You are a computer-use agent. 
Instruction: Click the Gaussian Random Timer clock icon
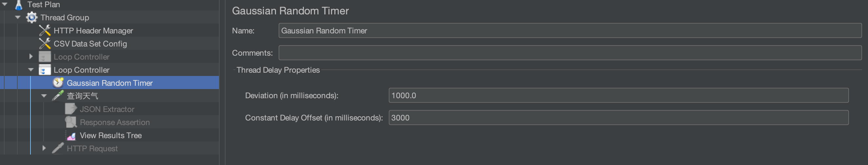click(x=58, y=82)
